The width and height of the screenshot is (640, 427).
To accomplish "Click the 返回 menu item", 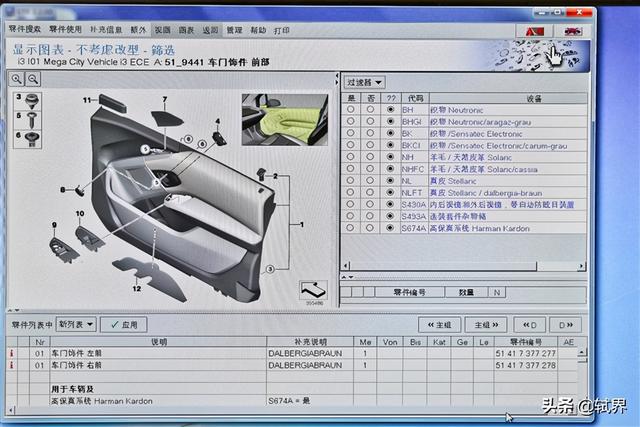I will [210, 30].
